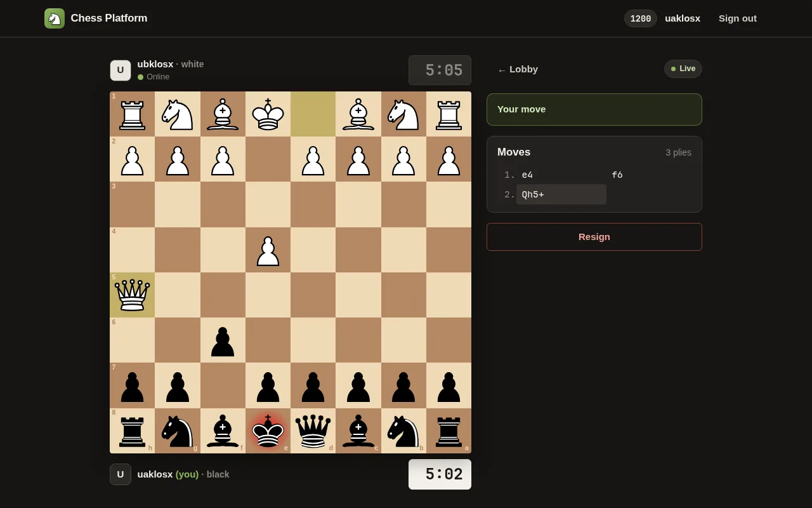The image size is (812, 508).
Task: Resign the current game
Action: (x=594, y=237)
